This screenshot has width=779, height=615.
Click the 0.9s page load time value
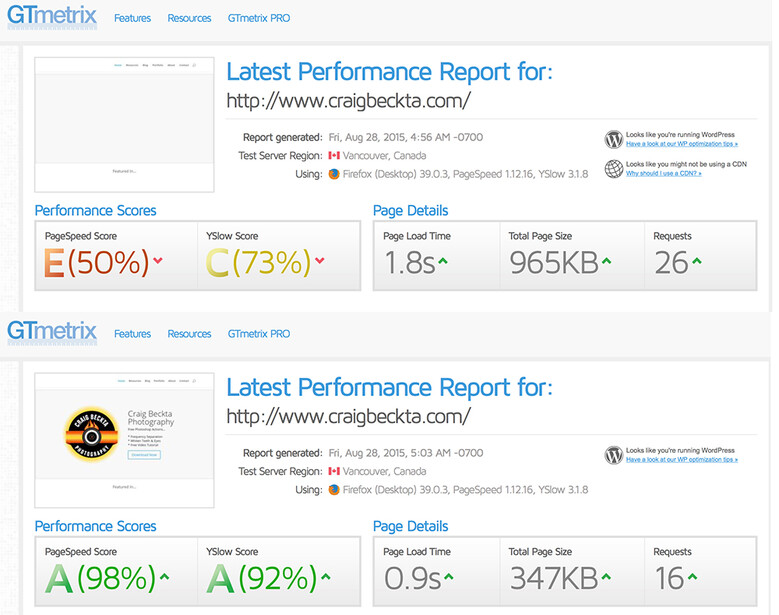[413, 578]
